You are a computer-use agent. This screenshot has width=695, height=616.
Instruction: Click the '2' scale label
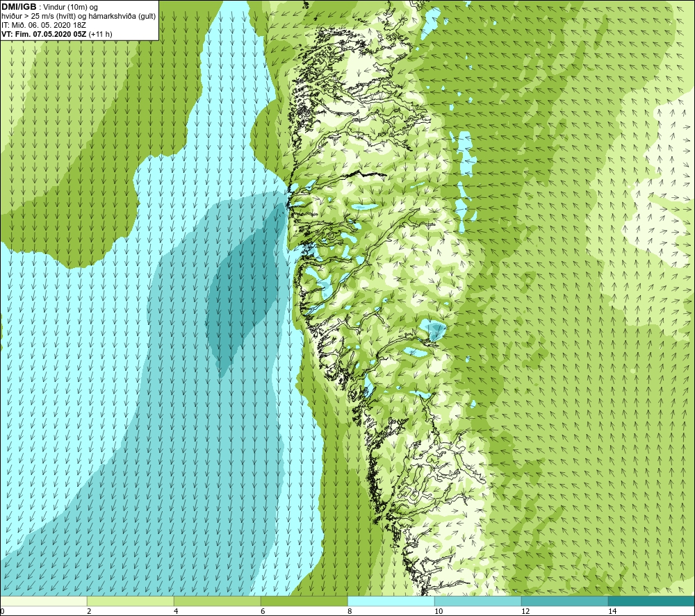click(x=89, y=612)
